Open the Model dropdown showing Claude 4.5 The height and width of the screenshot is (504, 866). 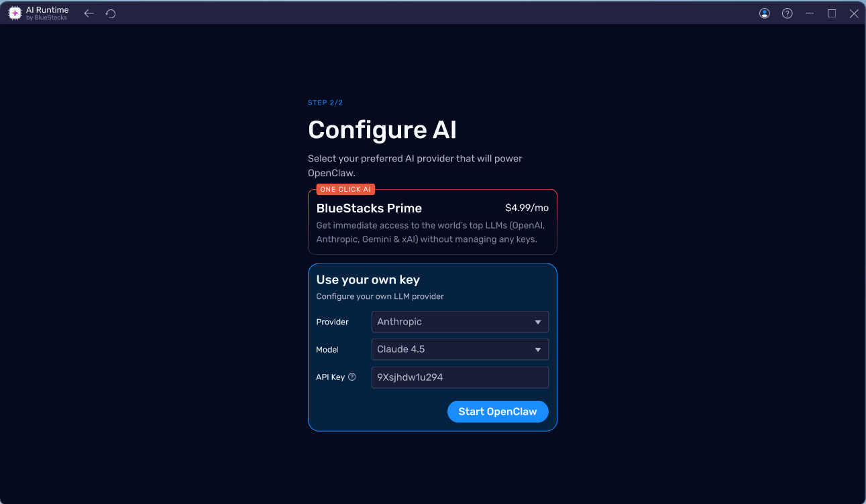point(460,349)
